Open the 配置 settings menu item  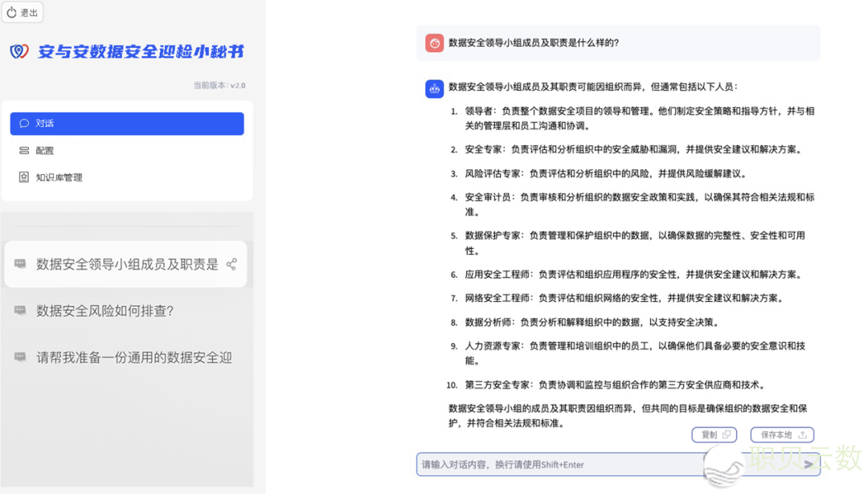45,151
